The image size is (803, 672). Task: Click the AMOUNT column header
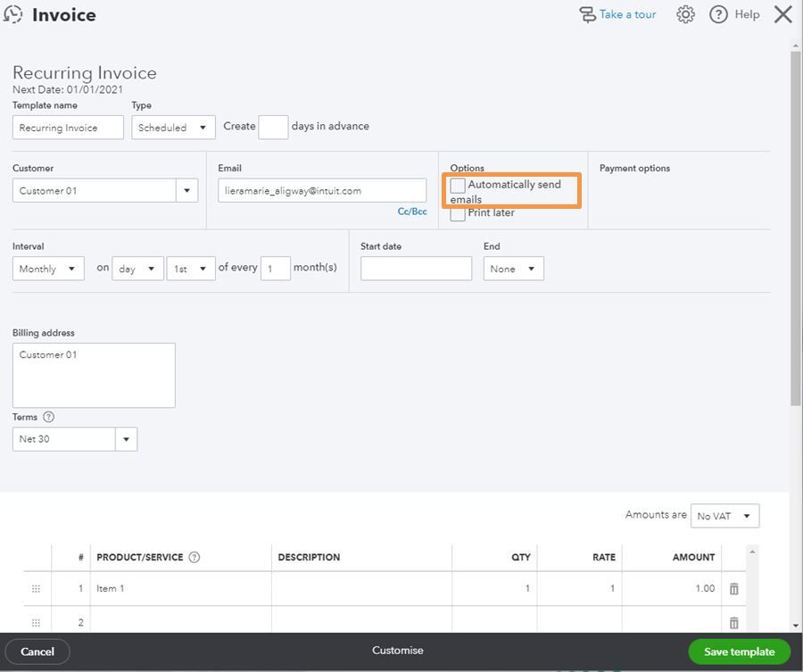click(693, 557)
